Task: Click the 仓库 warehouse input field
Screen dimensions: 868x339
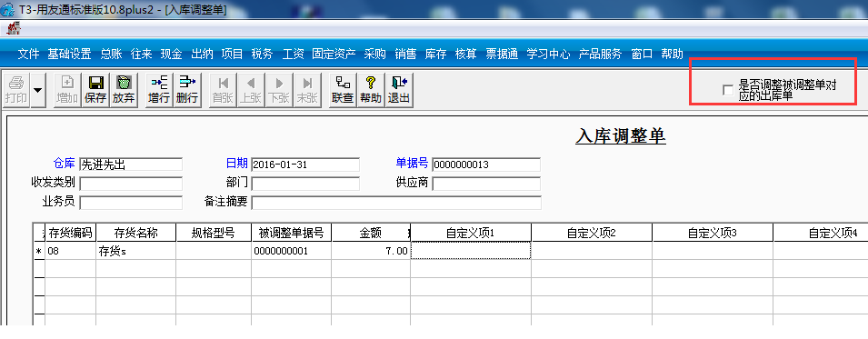Action: [131, 165]
